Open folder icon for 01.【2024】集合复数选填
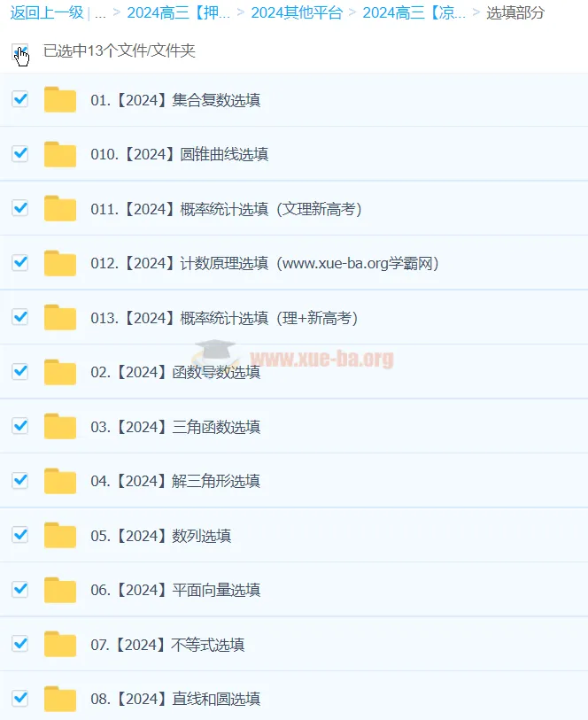Viewport: 588px width, 720px height. (x=60, y=99)
